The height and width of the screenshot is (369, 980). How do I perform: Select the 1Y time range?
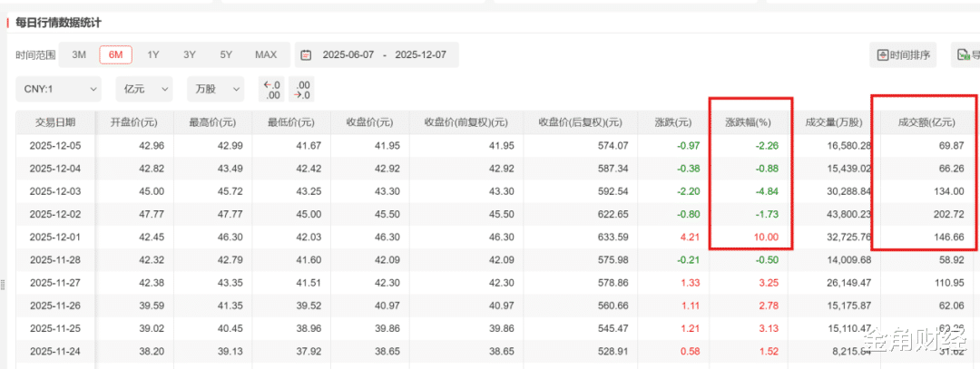153,55
